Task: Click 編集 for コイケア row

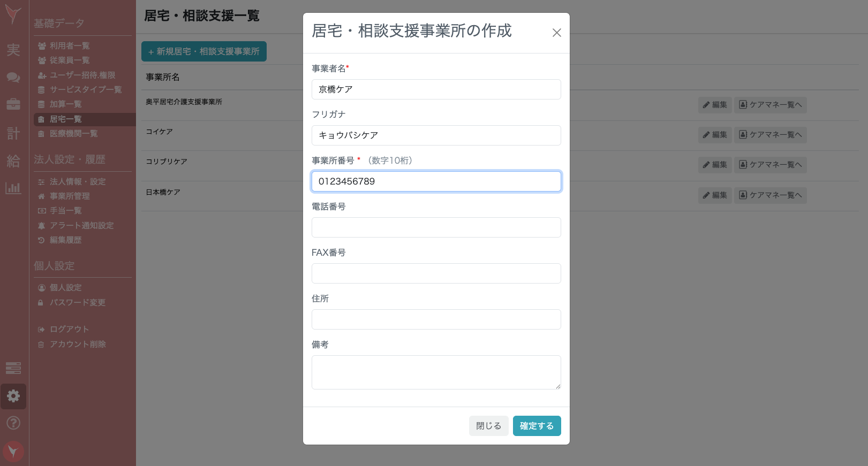Action: tap(715, 135)
